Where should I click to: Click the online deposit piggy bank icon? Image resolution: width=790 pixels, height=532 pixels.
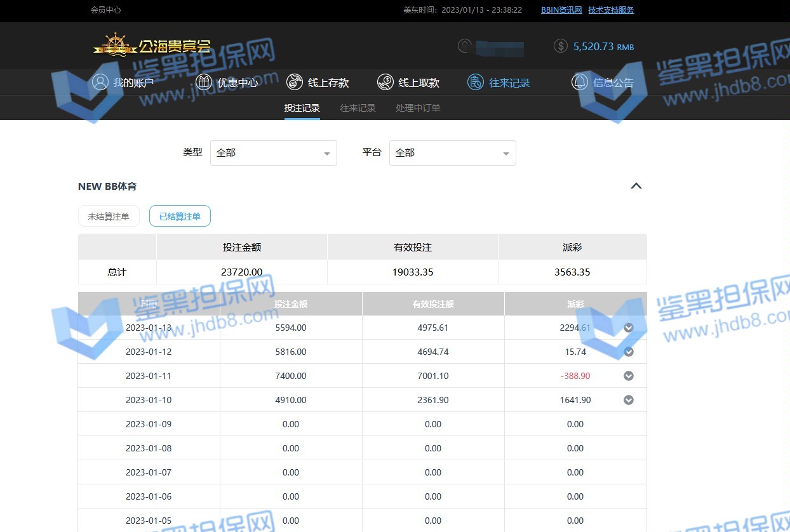pos(294,82)
